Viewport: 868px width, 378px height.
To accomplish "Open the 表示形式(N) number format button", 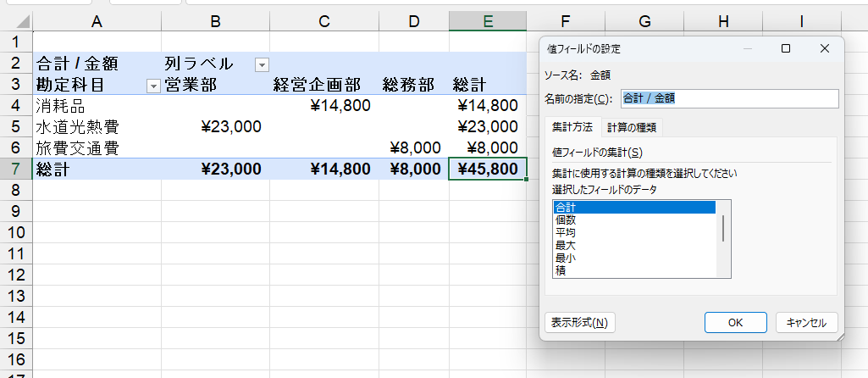I will [x=579, y=322].
